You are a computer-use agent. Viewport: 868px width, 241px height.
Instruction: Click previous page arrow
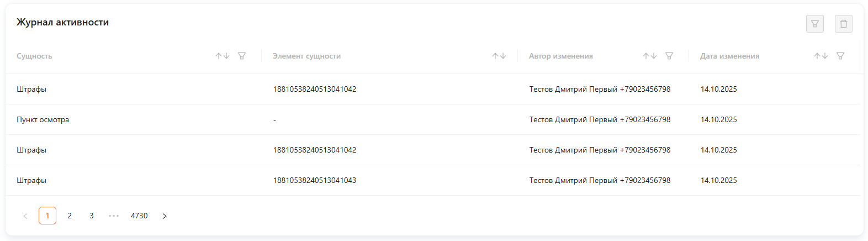(x=25, y=216)
